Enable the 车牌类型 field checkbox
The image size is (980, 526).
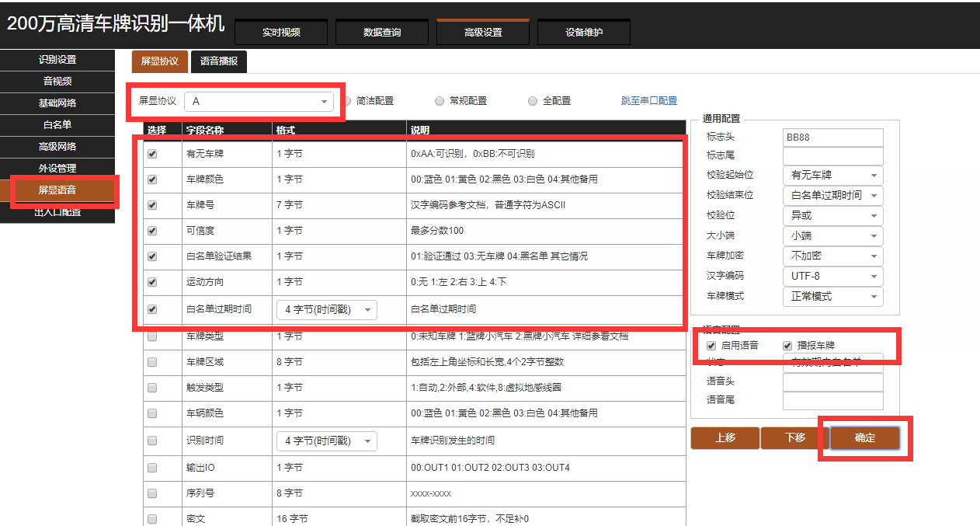tap(152, 336)
